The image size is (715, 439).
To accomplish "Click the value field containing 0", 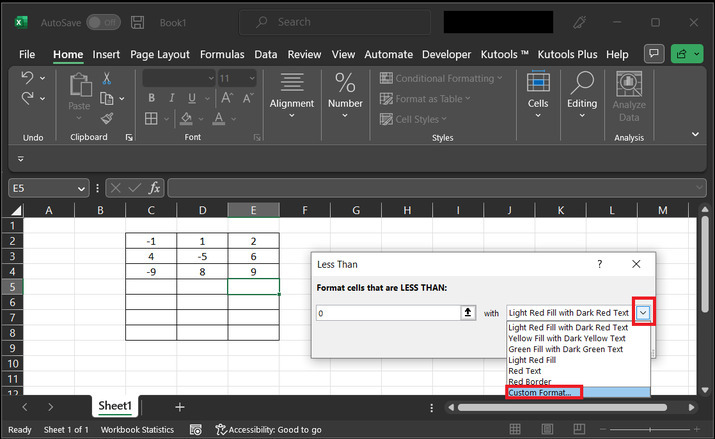I will [x=386, y=313].
